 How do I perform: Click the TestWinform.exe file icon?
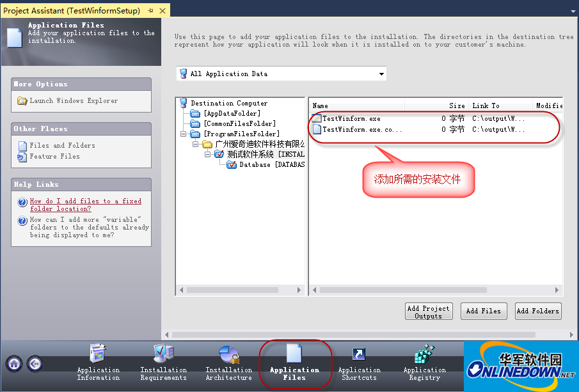pyautogui.click(x=317, y=118)
